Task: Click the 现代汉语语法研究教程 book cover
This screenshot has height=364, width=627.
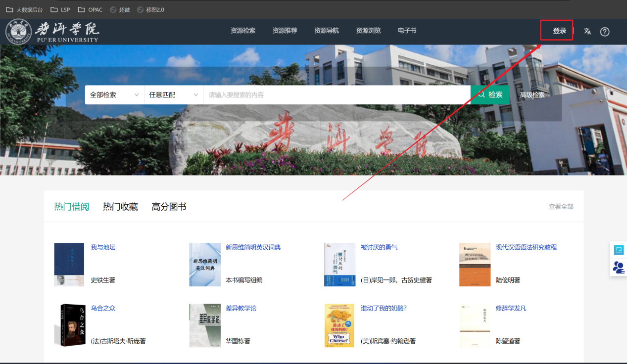Action: click(475, 265)
